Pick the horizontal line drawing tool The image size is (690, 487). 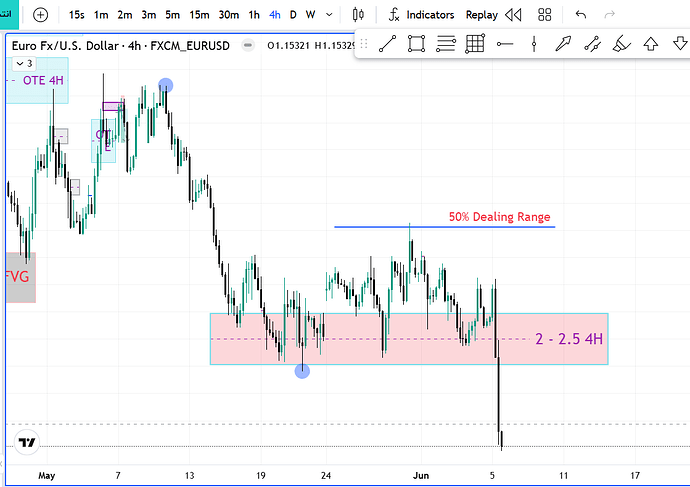(x=505, y=44)
